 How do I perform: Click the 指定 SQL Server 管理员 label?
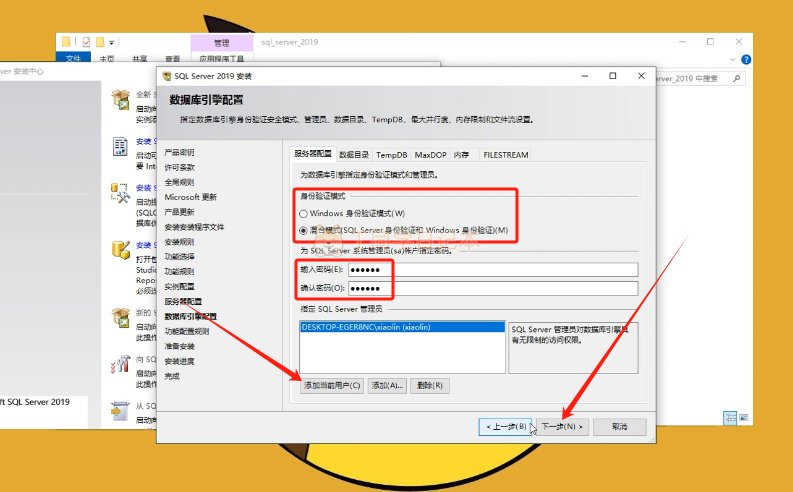(x=341, y=308)
